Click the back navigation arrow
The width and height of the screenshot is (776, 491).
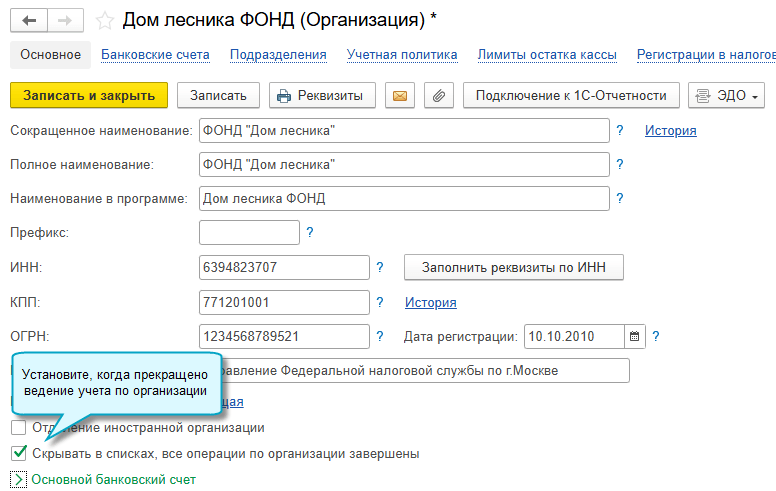point(28,20)
